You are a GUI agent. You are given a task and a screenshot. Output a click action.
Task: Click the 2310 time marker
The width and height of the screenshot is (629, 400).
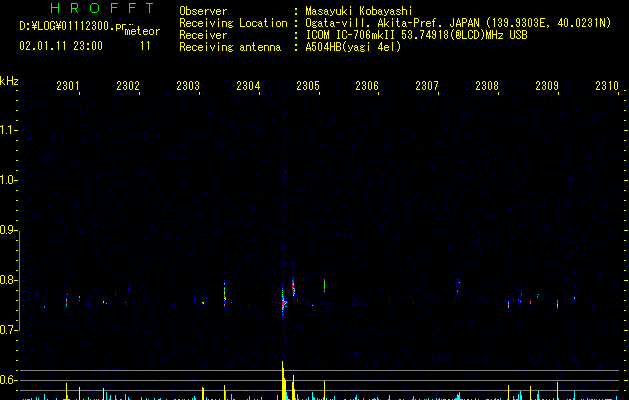coord(607,86)
